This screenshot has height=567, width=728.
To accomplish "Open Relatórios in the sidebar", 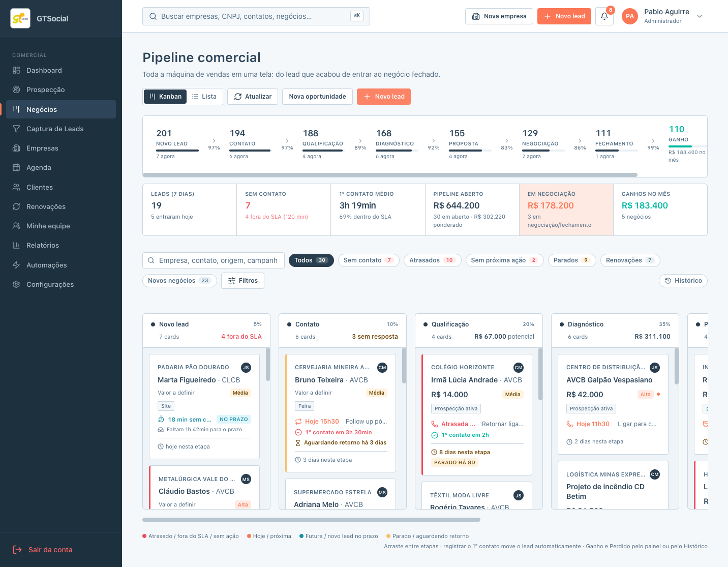I will pos(61,245).
